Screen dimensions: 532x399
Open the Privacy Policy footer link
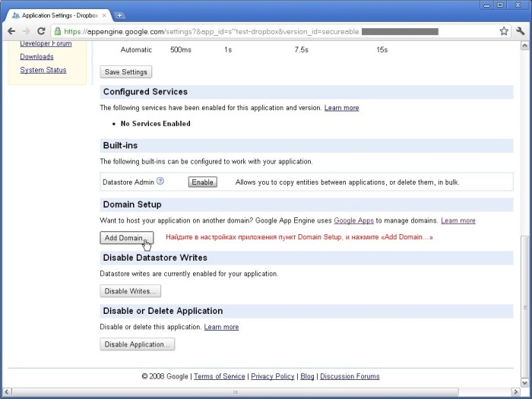272,376
